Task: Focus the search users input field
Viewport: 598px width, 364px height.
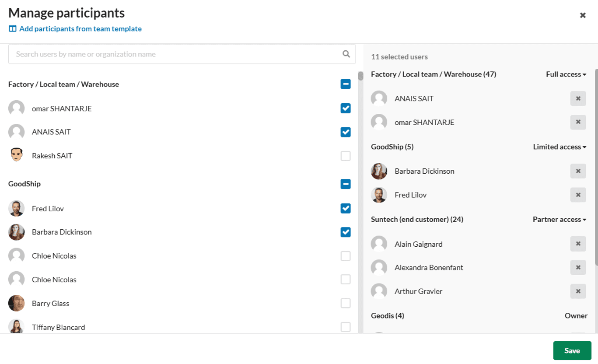Action: click(175, 54)
